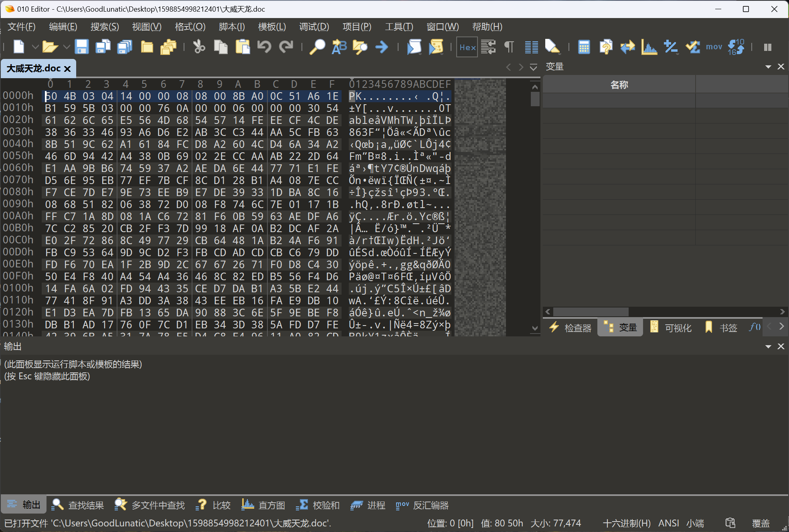Click the 十六进制(H) status bar mode
Image resolution: width=789 pixels, height=532 pixels.
[627, 523]
